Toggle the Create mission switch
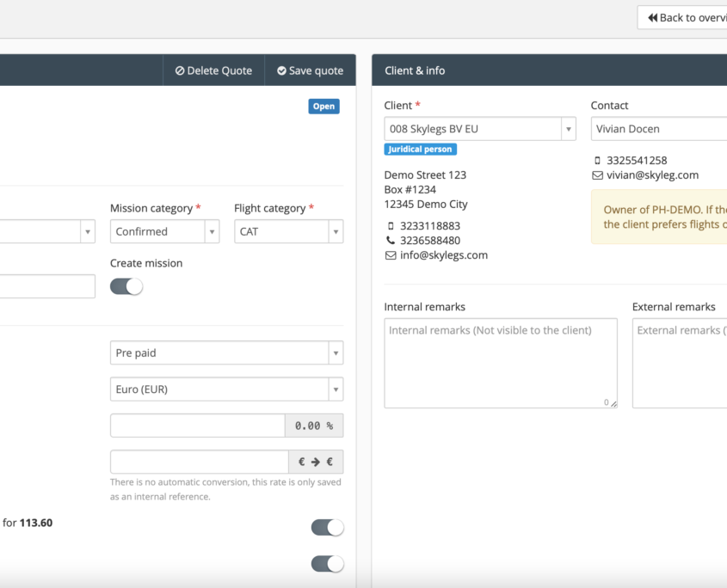The height and width of the screenshot is (588, 727). point(126,285)
